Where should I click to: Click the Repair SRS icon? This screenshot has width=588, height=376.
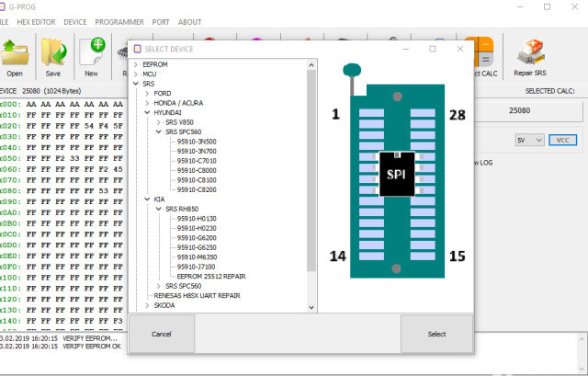(530, 51)
